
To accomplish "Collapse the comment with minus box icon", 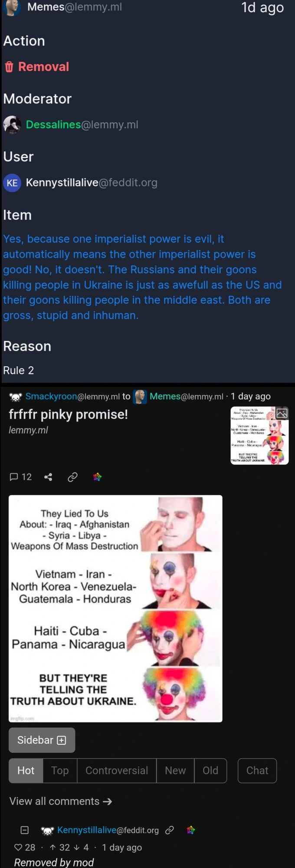I will click(x=25, y=830).
